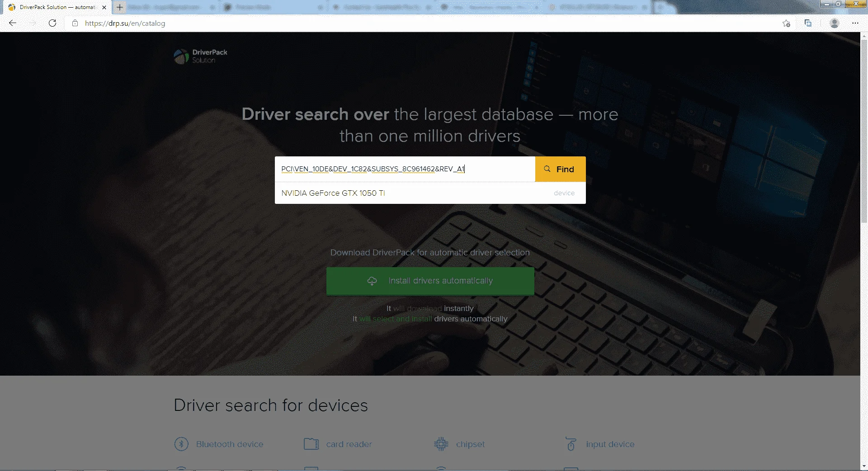The height and width of the screenshot is (471, 868).
Task: Click Install drivers automatically button
Action: (430, 281)
